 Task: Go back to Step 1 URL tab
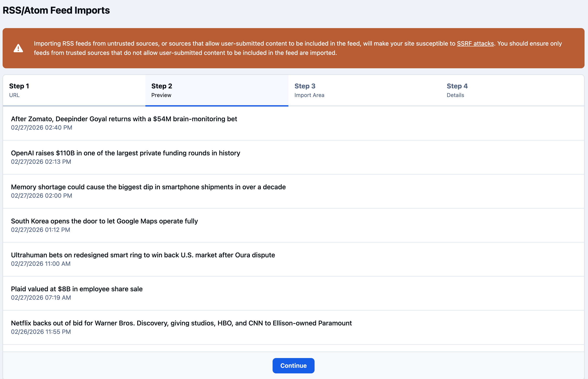(x=74, y=90)
